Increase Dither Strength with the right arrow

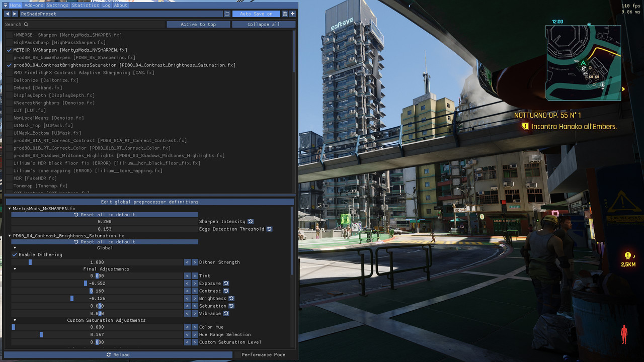tap(195, 262)
